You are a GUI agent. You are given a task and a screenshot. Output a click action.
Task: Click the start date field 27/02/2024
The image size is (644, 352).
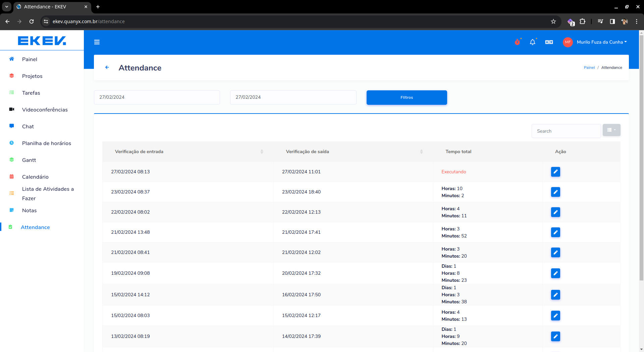click(x=157, y=97)
